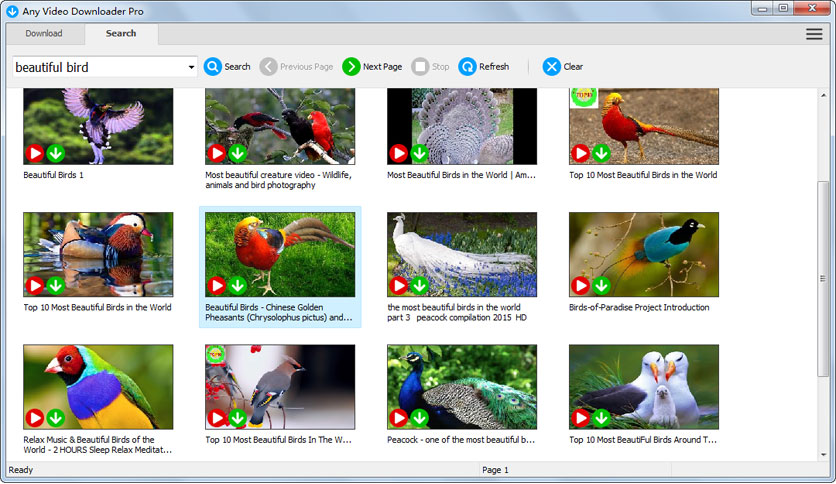Select the Mandarin duck thumbnail
The height and width of the screenshot is (484, 836).
coord(98,254)
